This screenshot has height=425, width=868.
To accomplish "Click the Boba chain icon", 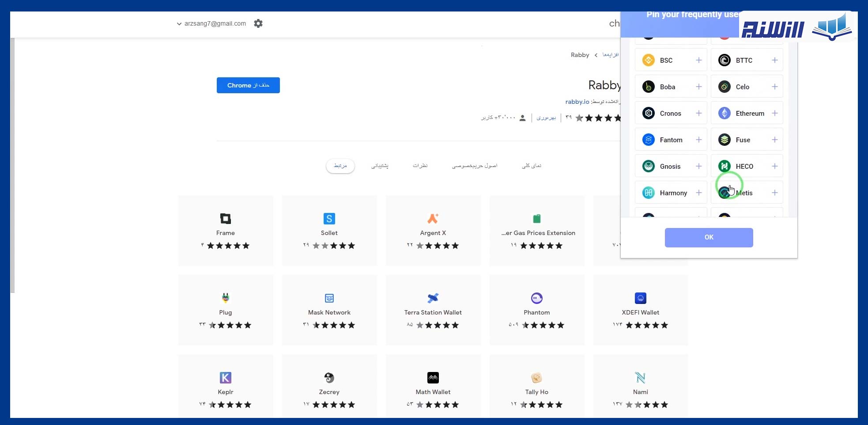I will click(648, 87).
